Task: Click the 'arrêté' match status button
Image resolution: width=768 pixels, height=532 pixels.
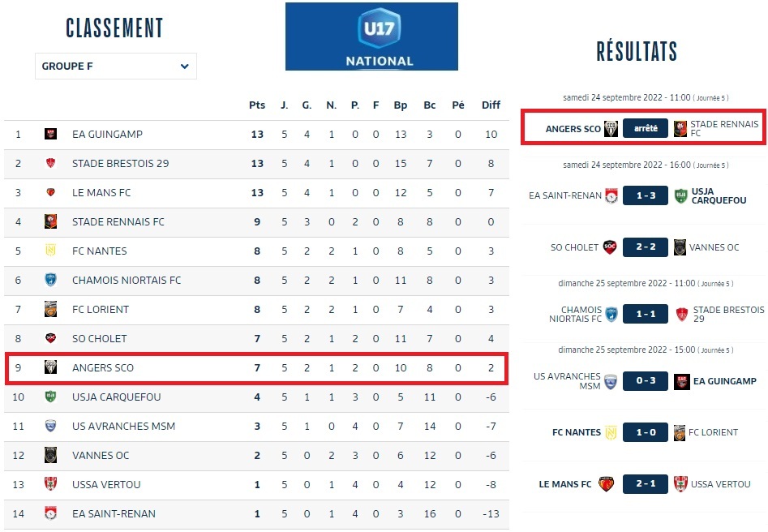Action: 646,129
